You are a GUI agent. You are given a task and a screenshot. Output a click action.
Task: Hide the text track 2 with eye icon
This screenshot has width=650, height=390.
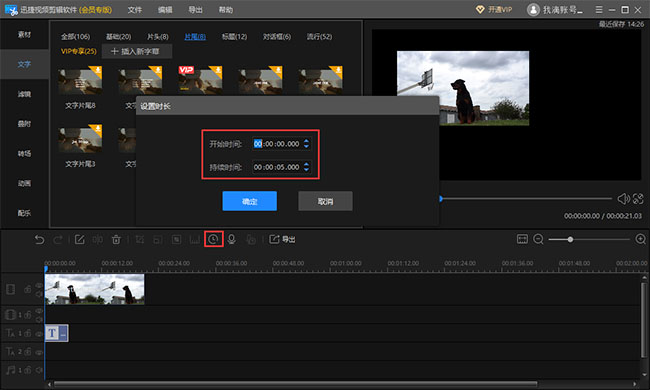click(39, 352)
